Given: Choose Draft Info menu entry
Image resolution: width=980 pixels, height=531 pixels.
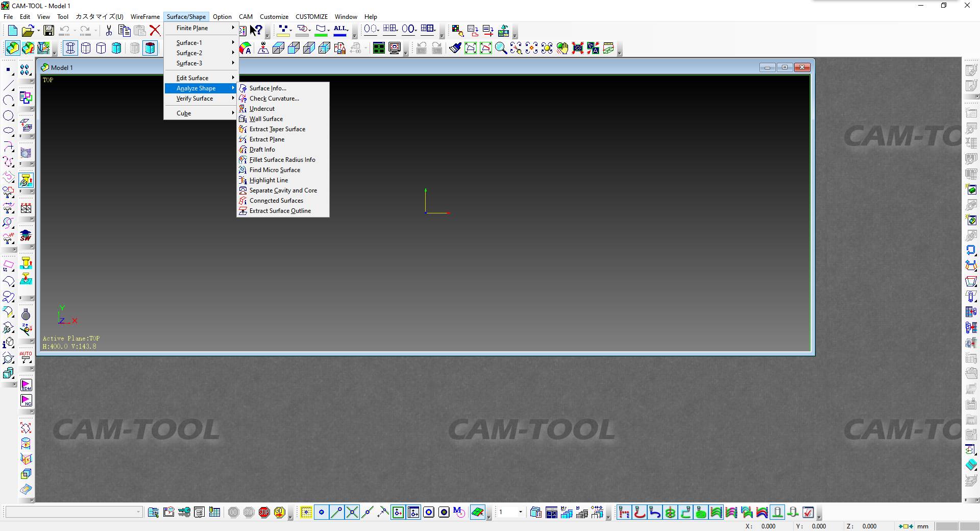Looking at the screenshot, I should click(x=283, y=150).
